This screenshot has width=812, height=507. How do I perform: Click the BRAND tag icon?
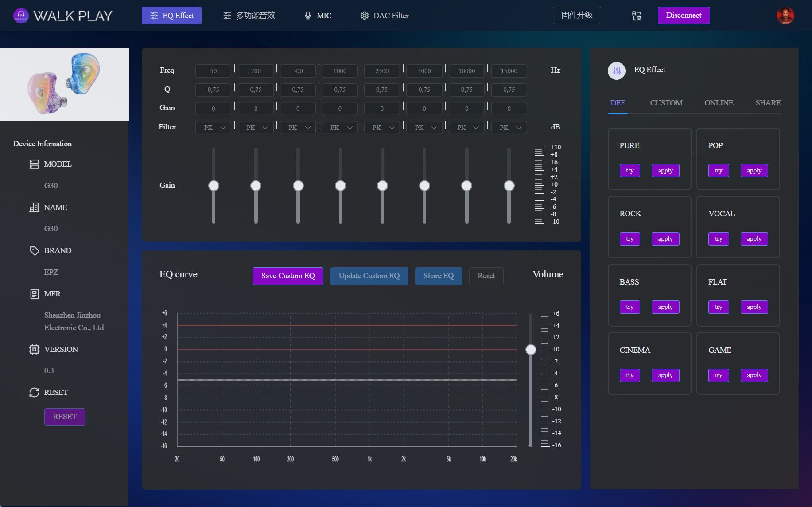click(x=34, y=251)
